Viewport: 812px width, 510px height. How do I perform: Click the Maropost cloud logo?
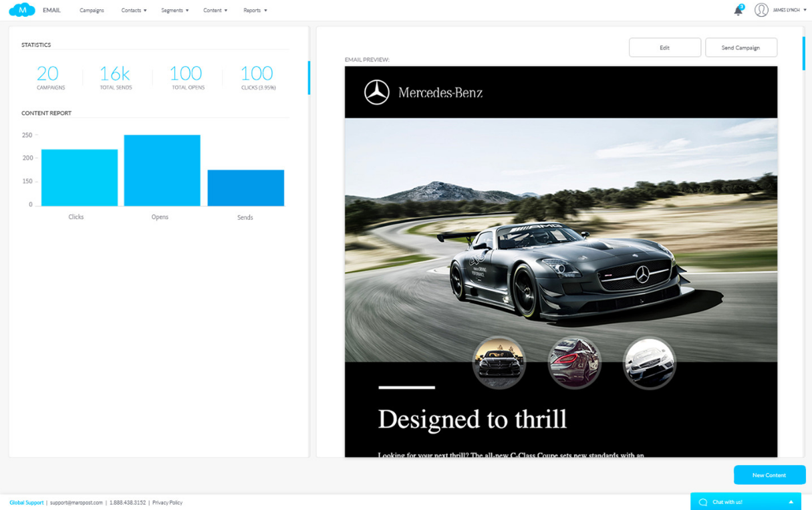(22, 10)
